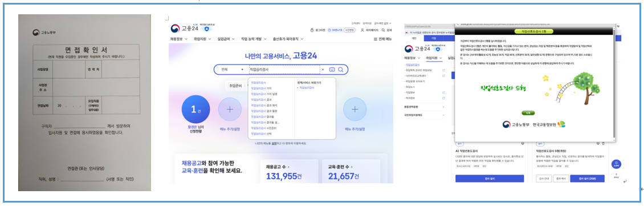The height and width of the screenshot is (206, 644).
Task: Select the 기업 tab in the right screenshot
Action: (x=433, y=38)
